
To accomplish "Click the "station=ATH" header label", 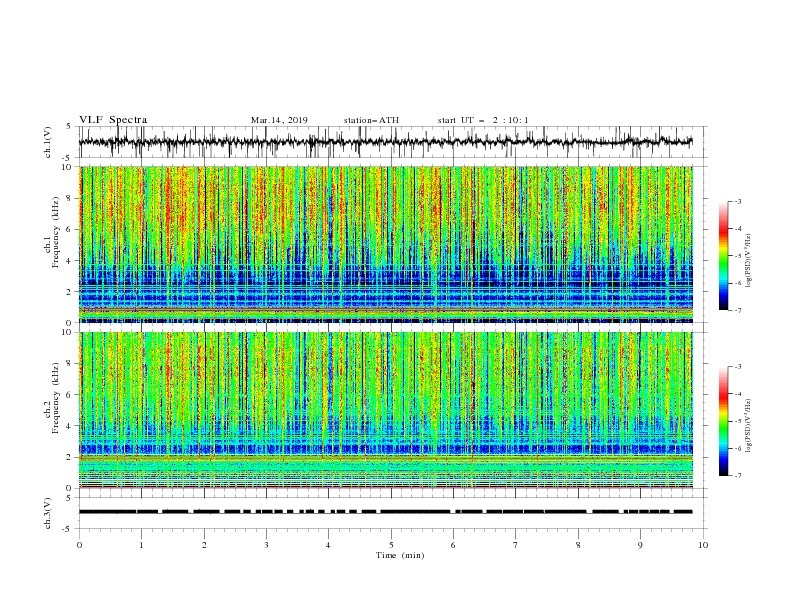I will [371, 120].
